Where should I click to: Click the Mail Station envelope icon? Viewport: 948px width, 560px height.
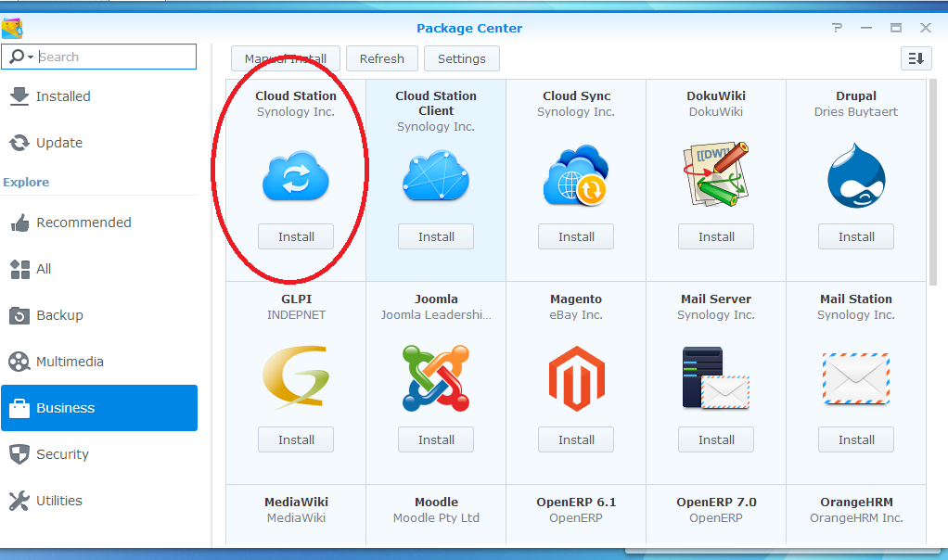pyautogui.click(x=856, y=379)
